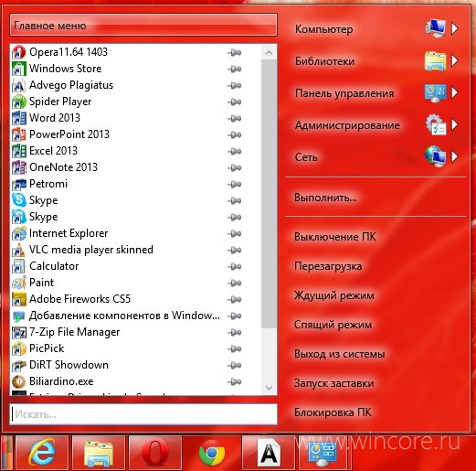Open Opera browser on the taskbar

pos(155,453)
